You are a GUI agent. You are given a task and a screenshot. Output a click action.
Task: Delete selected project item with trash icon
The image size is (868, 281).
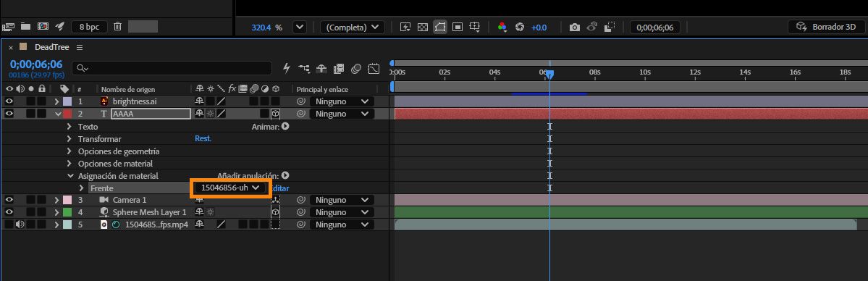pos(117,26)
